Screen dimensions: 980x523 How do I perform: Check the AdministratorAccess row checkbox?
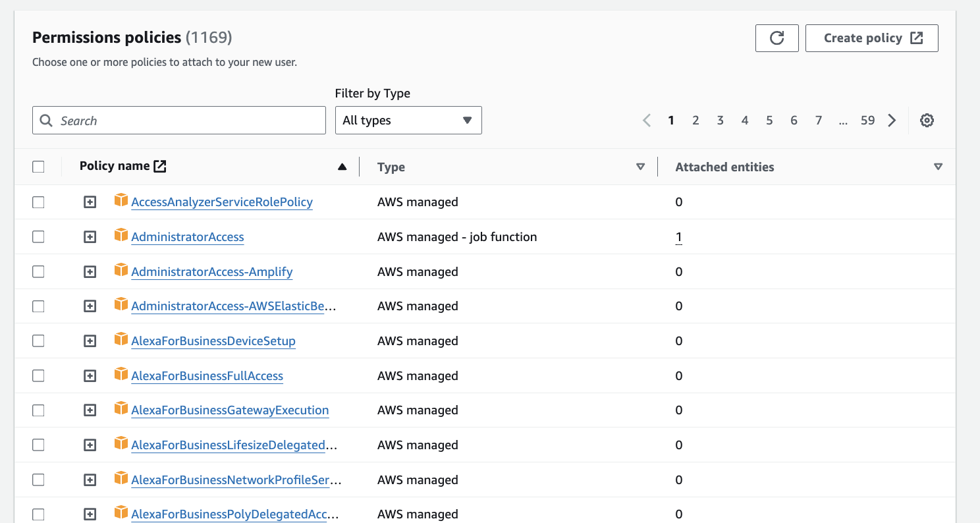(38, 237)
